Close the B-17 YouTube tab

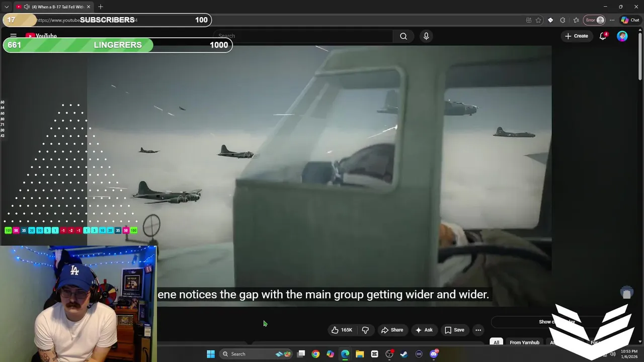pos(89,7)
